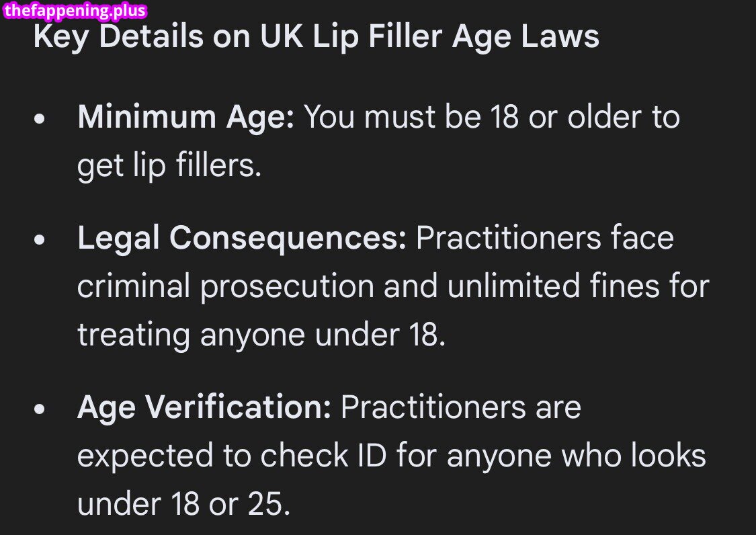Click the phrase "anyone who looks"
This screenshot has height=535, width=756.
coord(577,456)
